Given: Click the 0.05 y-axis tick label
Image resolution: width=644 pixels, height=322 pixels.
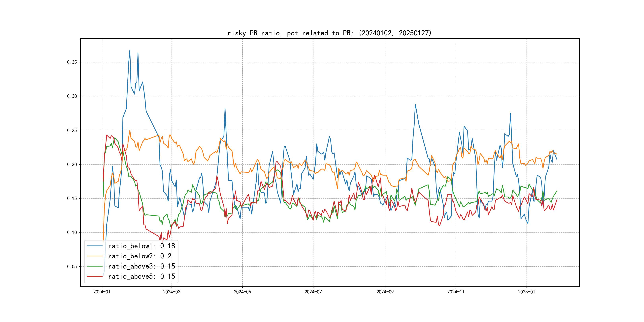Looking at the screenshot, I should point(72,267).
